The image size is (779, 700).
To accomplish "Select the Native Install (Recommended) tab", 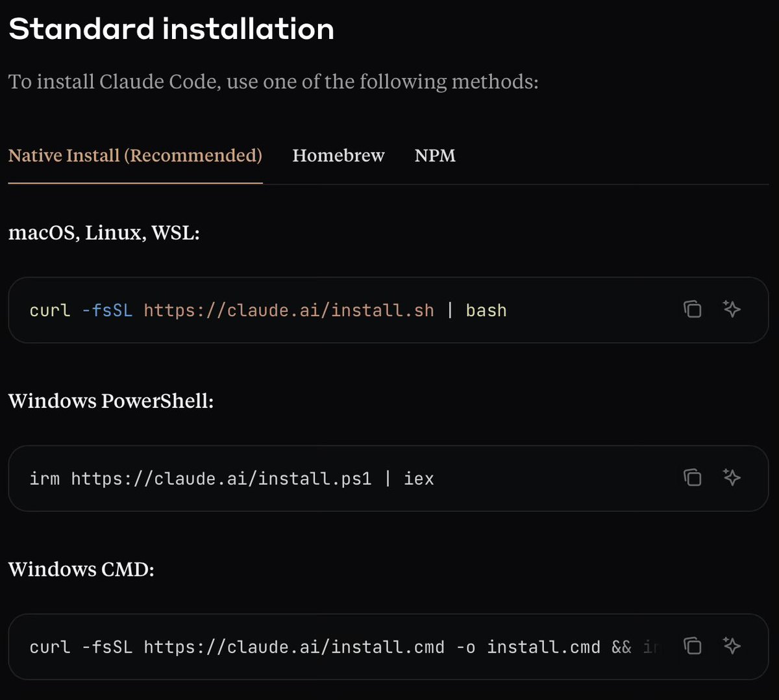I will click(135, 156).
